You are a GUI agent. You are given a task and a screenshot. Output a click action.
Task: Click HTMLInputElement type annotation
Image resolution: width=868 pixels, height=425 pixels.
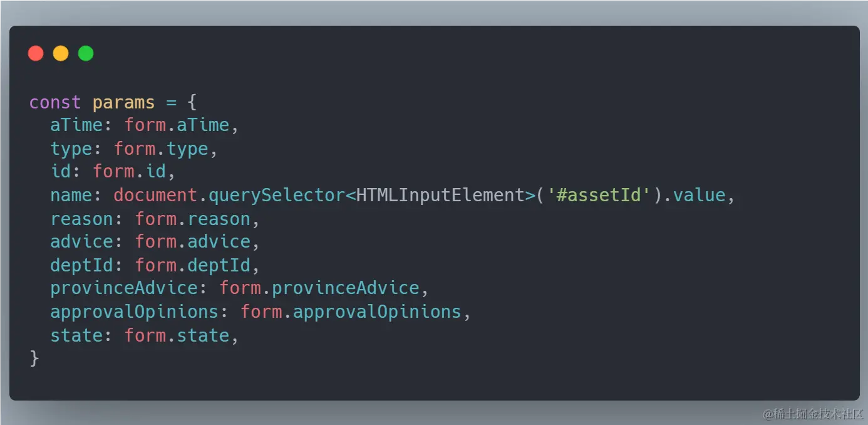[440, 196]
